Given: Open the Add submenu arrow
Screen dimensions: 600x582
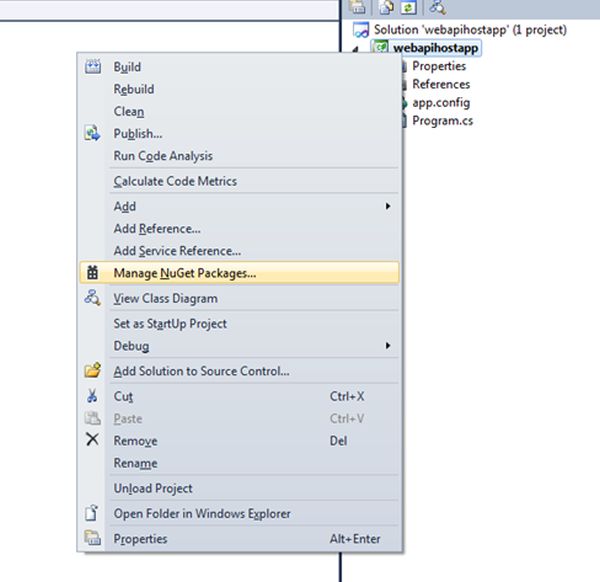Looking at the screenshot, I should 388,206.
